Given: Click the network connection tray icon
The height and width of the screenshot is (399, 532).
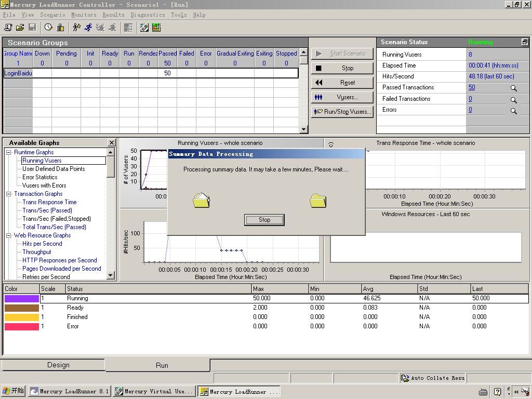Looking at the screenshot, I should click(525, 391).
